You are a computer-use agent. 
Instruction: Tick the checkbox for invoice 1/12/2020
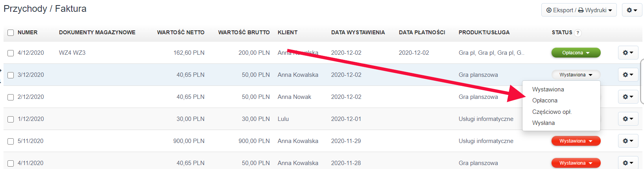(11, 119)
